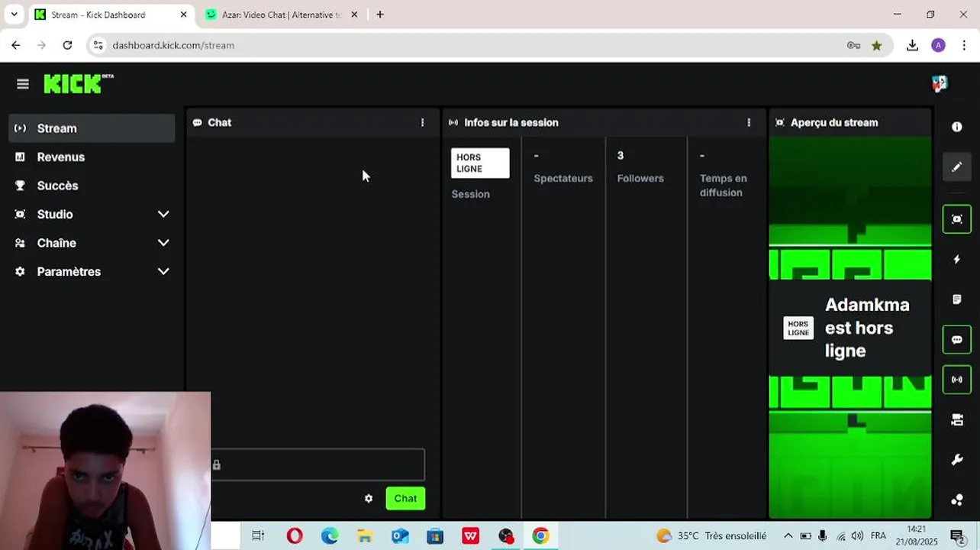Screen dimensions: 980x550
Task: Toggle the stream preview widget icon
Action: click(x=957, y=219)
